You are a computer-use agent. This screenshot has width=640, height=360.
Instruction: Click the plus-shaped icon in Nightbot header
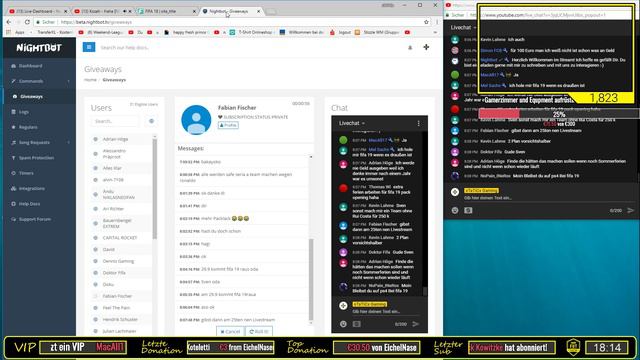426,47
